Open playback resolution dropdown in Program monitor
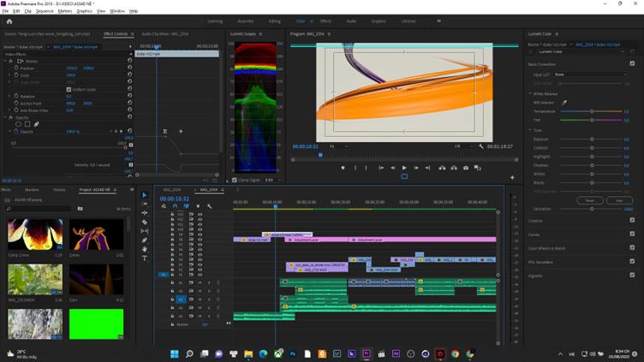 pyautogui.click(x=462, y=146)
